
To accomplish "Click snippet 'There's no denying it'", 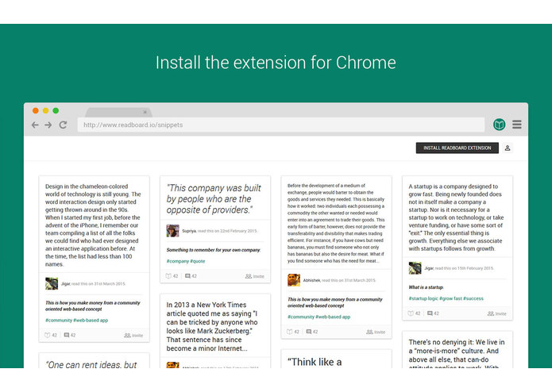I will 457,355.
